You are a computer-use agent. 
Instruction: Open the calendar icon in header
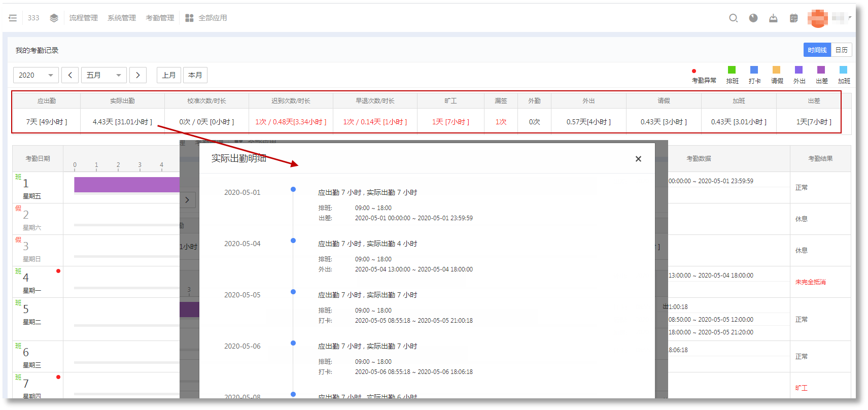pyautogui.click(x=794, y=18)
